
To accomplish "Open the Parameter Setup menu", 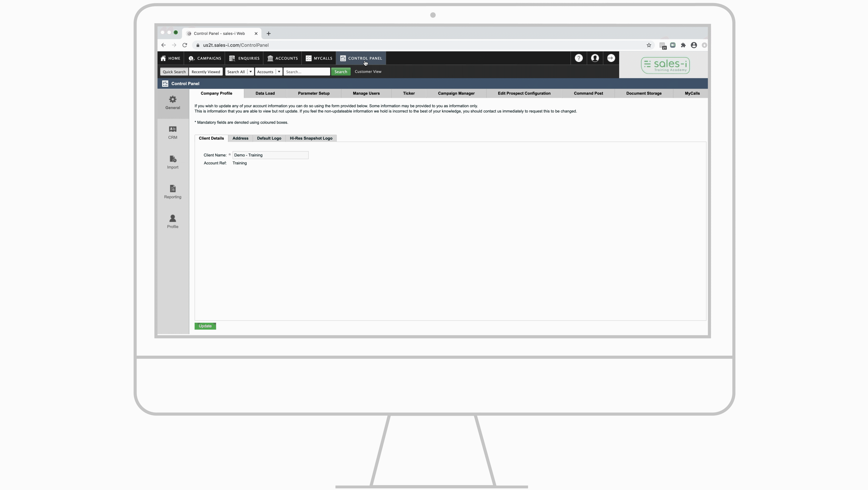I will tap(314, 93).
